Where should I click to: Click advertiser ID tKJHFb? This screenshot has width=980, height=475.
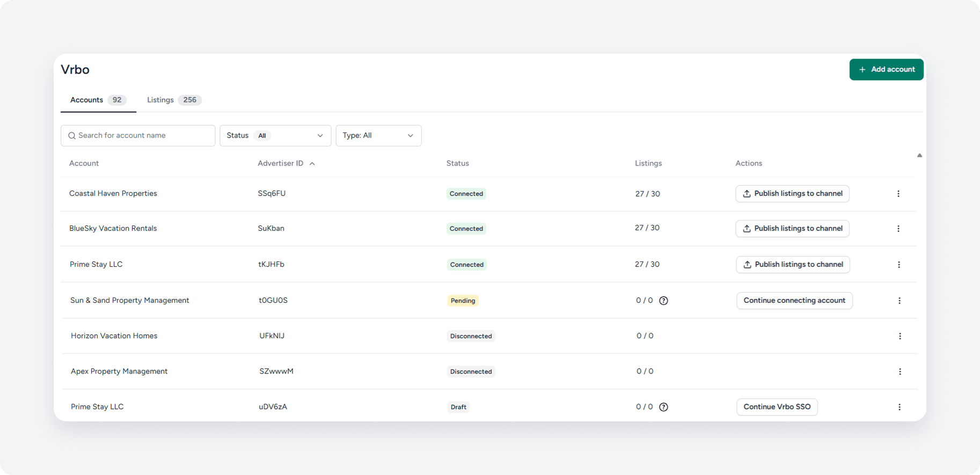[272, 264]
